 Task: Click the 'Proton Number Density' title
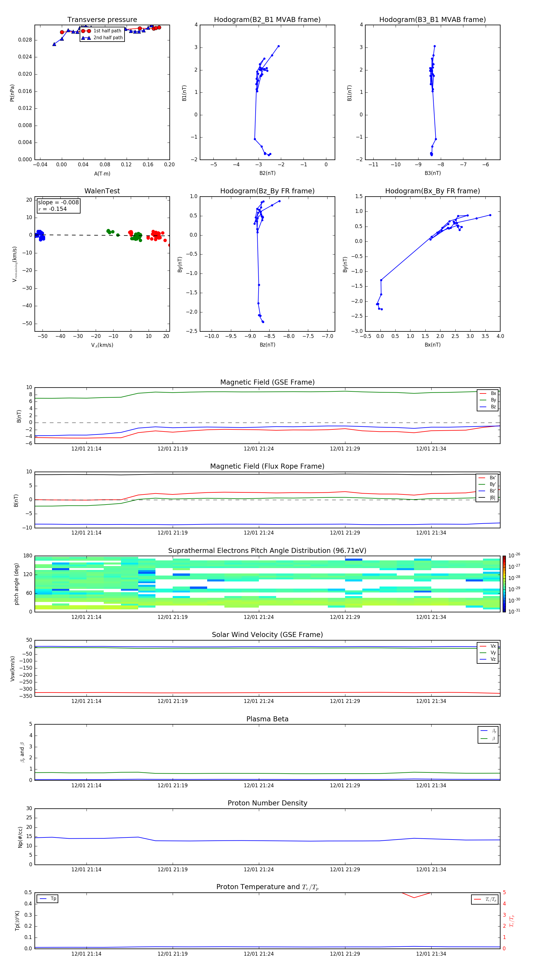[x=267, y=803]
